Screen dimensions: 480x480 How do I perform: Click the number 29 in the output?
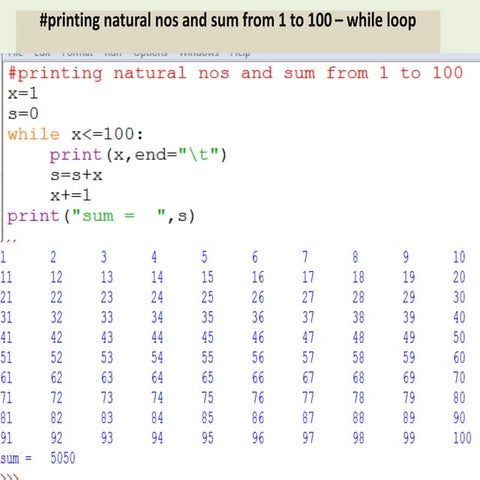pyautogui.click(x=409, y=297)
